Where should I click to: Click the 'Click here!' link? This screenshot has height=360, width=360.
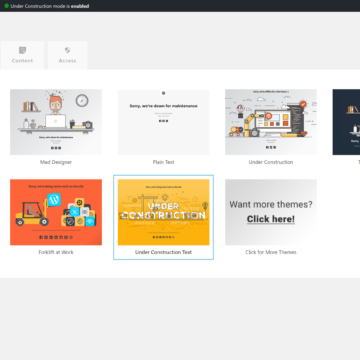pyautogui.click(x=271, y=219)
